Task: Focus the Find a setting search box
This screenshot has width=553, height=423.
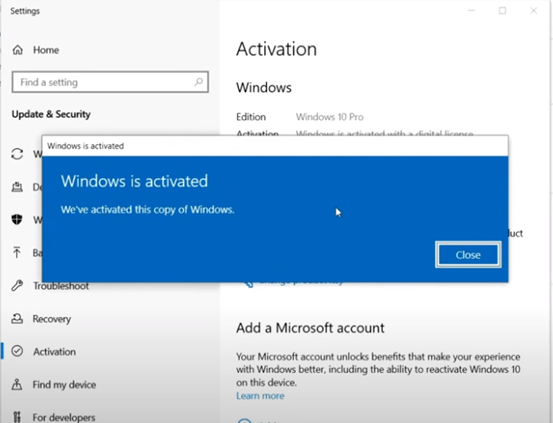Action: click(x=110, y=82)
